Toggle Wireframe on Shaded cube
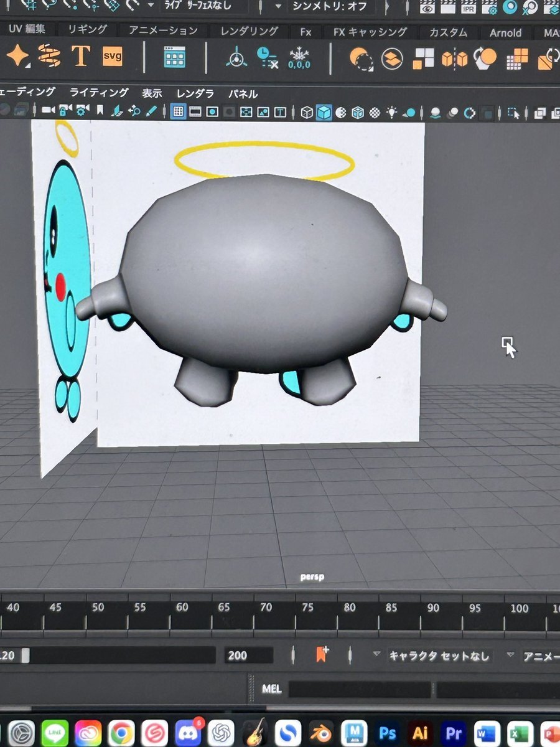 click(x=357, y=113)
